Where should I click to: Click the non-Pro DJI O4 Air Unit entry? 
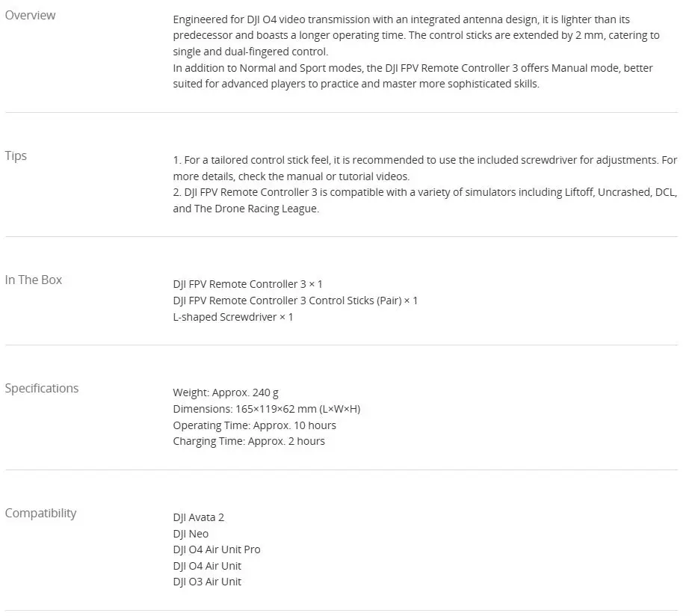click(207, 566)
